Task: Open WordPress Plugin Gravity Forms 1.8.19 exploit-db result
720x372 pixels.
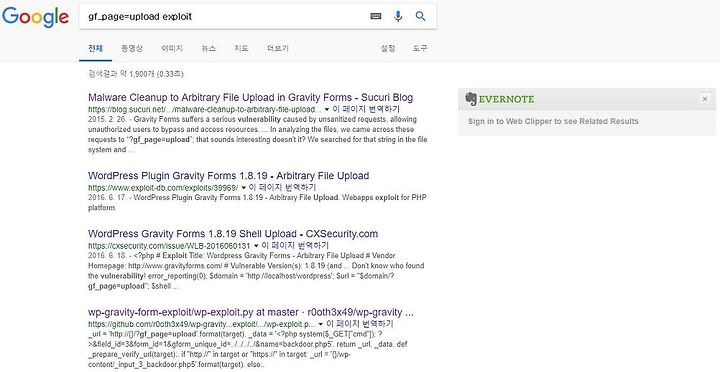Action: click(228, 175)
